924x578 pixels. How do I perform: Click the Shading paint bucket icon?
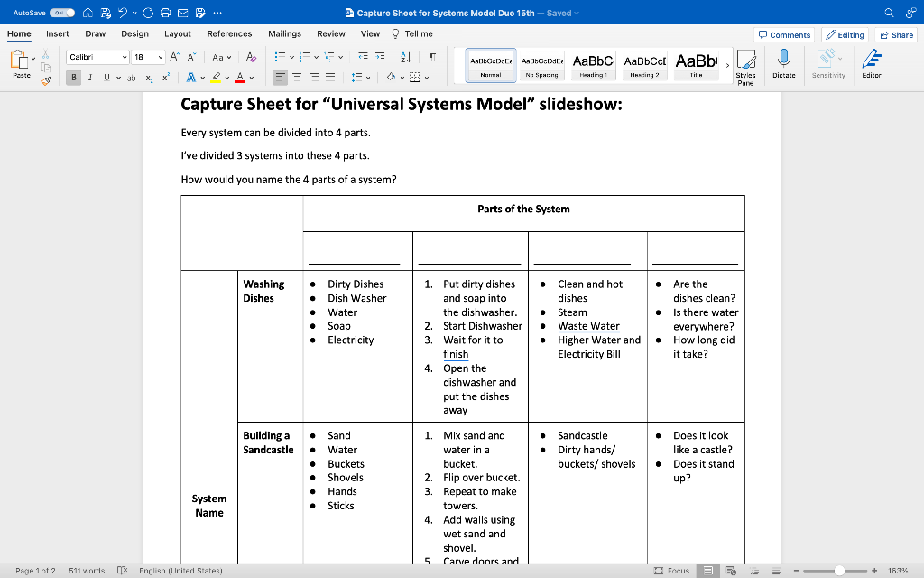point(391,78)
